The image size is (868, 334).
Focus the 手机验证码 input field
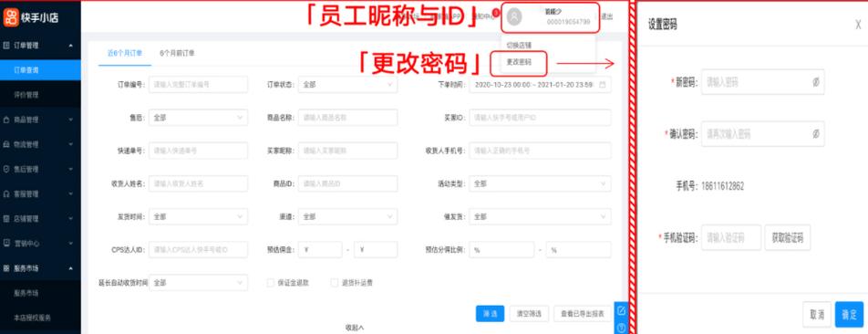pos(731,237)
